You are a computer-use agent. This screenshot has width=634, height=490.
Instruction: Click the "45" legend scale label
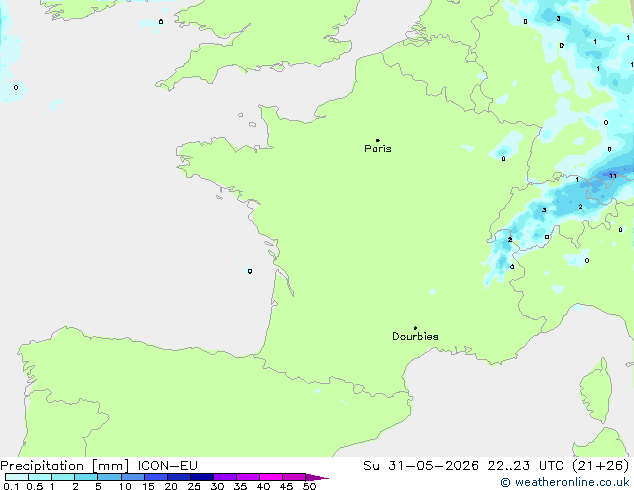pyautogui.click(x=286, y=486)
